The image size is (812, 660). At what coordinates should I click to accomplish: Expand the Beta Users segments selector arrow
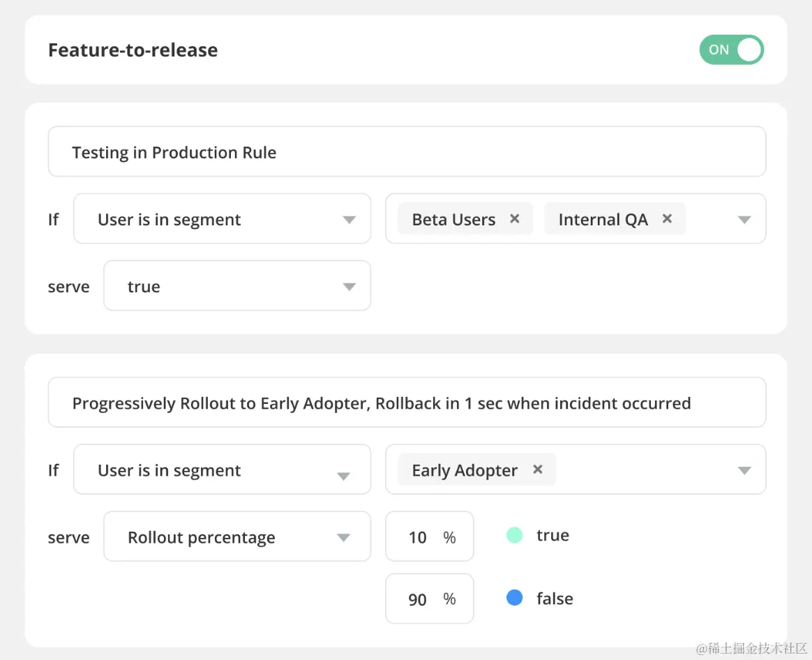[x=744, y=220]
